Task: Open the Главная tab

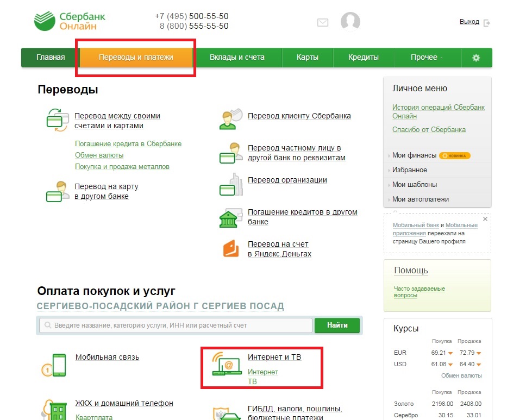Action: coord(51,57)
